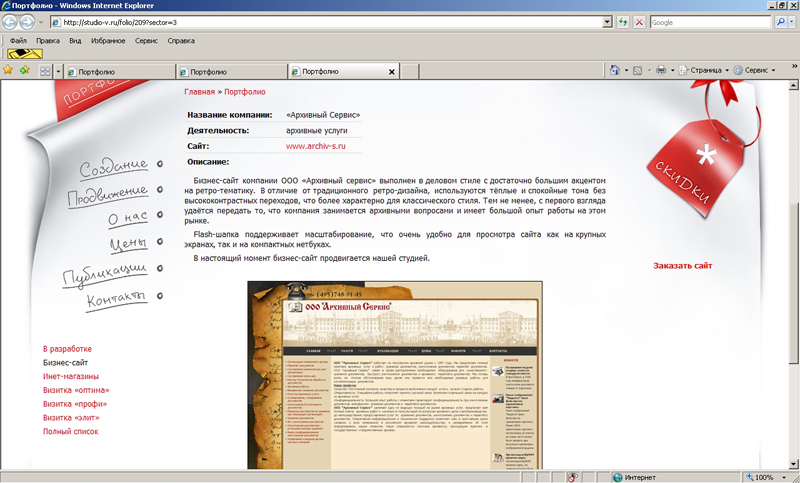800x483 pixels.
Task: Click the Add to Favorites icon
Action: tap(24, 70)
